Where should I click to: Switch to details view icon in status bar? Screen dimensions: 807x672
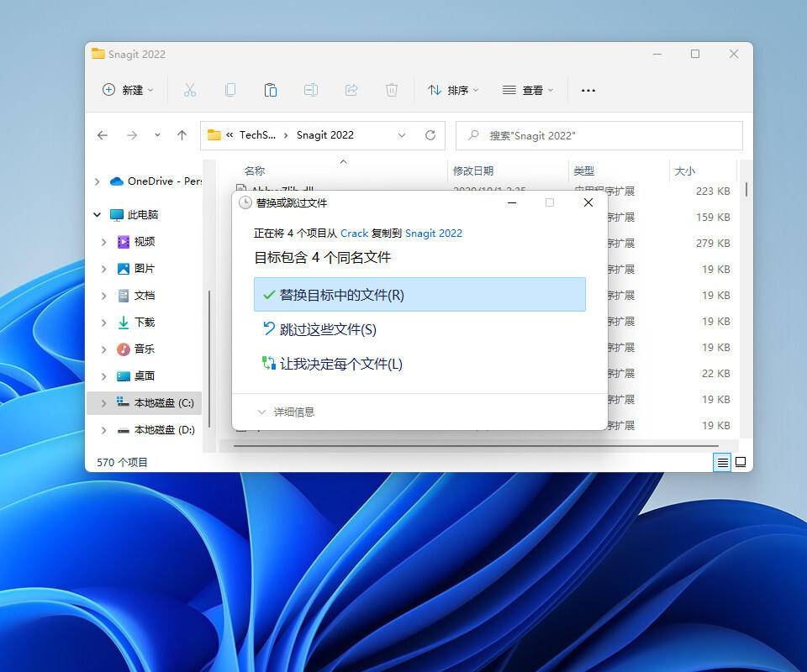722,462
